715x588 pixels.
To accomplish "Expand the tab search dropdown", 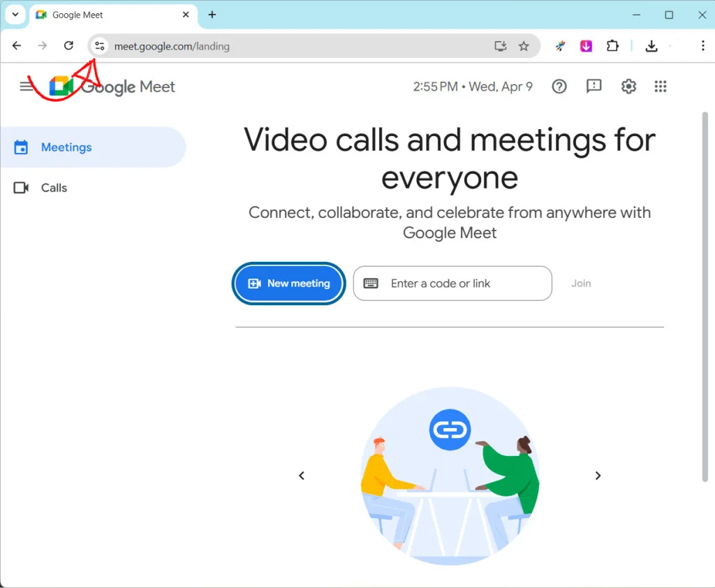I will (x=15, y=15).
